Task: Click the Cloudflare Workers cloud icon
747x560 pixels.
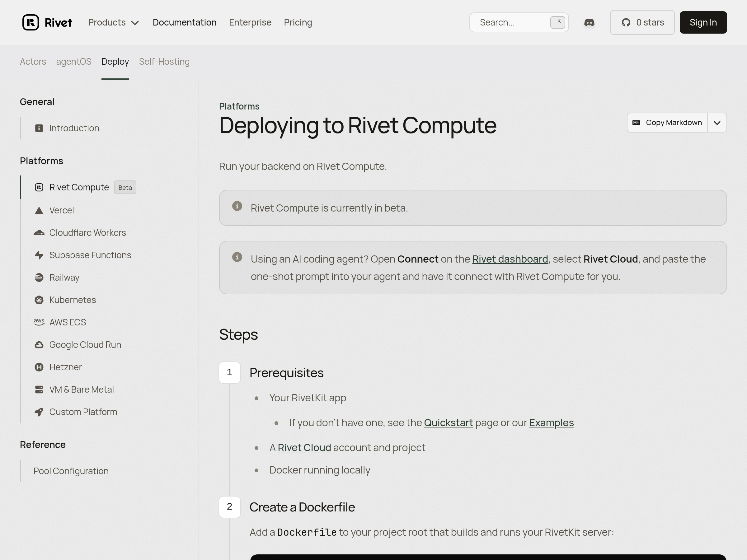Action: click(x=39, y=233)
